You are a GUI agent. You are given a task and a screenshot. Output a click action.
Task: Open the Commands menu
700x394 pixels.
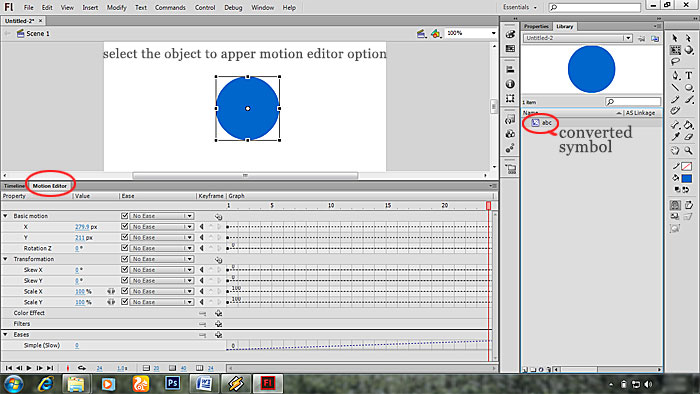point(170,8)
